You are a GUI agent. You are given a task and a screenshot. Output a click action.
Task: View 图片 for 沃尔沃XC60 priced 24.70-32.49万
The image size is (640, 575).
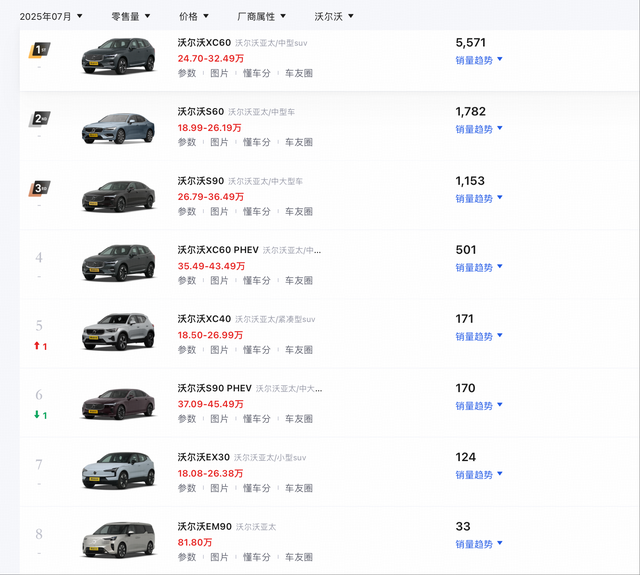(x=219, y=73)
